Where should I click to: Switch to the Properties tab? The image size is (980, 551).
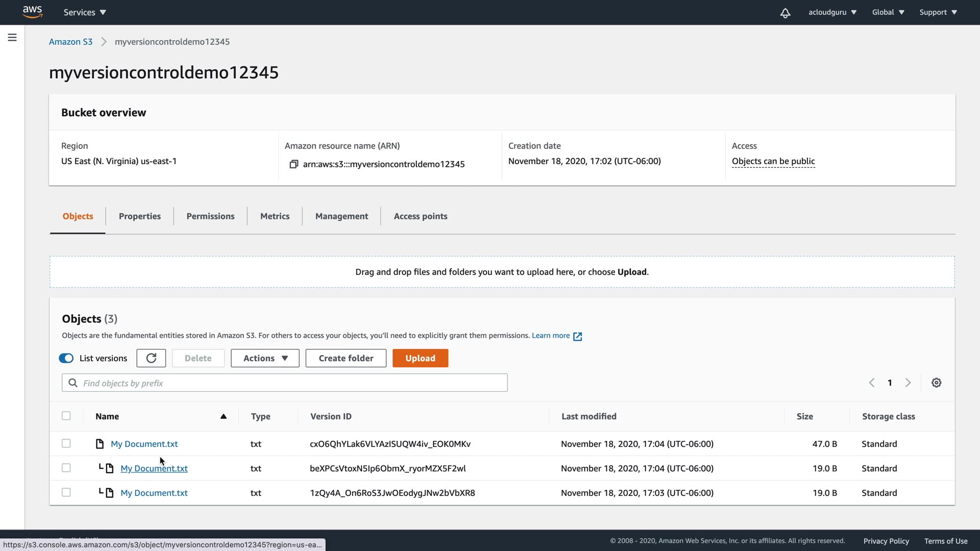pyautogui.click(x=139, y=216)
